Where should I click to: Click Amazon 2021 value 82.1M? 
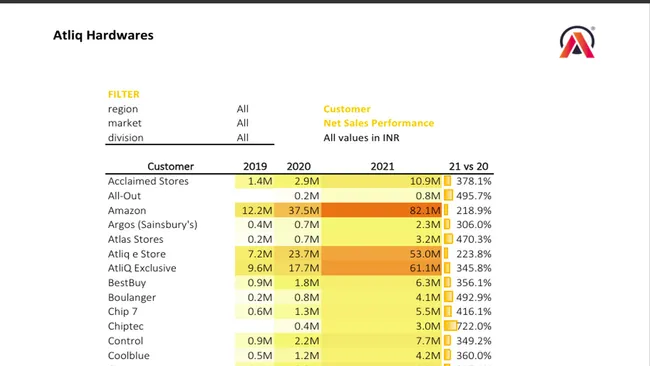tap(425, 211)
